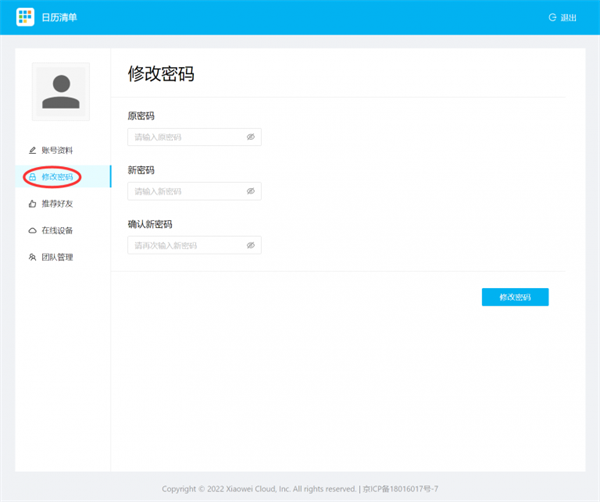The height and width of the screenshot is (502, 600).
Task: Select 推荐好友 in the sidebar
Action: [57, 204]
